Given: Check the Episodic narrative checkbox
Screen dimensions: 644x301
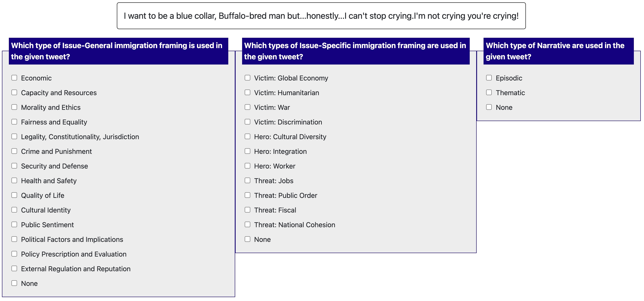Looking at the screenshot, I should (x=489, y=78).
